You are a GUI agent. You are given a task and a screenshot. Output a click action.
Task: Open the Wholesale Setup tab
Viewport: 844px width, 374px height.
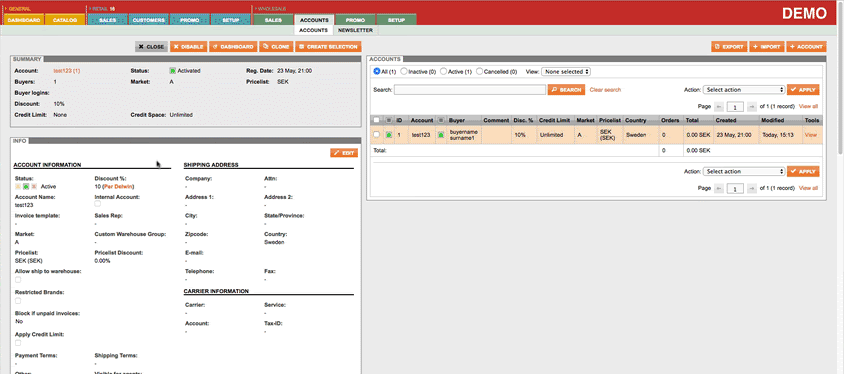pyautogui.click(x=396, y=20)
